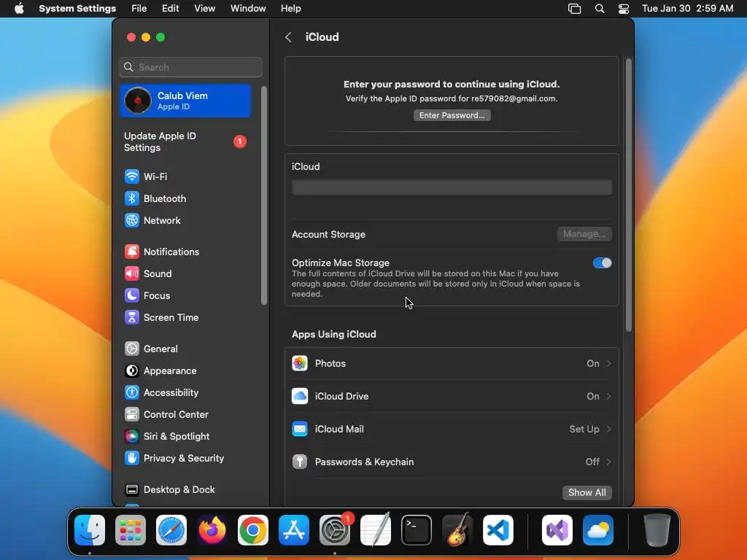Click Update Apple ID Settings notification badge
The height and width of the screenshot is (560, 747).
tap(239, 141)
